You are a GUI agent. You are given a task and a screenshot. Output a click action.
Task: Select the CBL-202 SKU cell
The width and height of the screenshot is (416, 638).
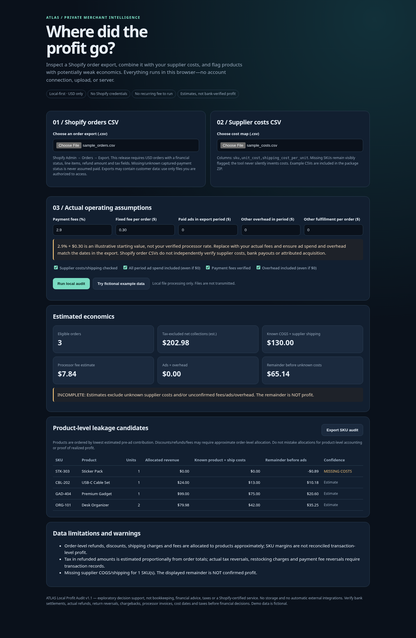pyautogui.click(x=63, y=483)
